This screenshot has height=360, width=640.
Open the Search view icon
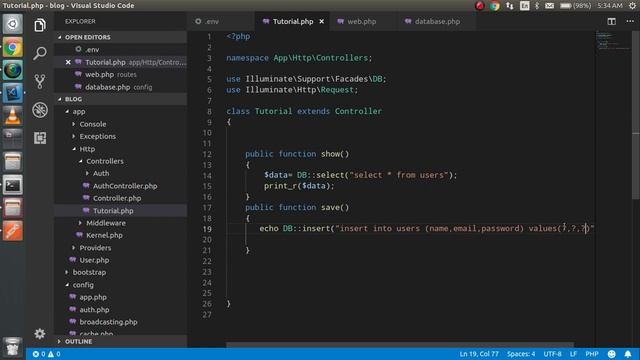pyautogui.click(x=40, y=53)
